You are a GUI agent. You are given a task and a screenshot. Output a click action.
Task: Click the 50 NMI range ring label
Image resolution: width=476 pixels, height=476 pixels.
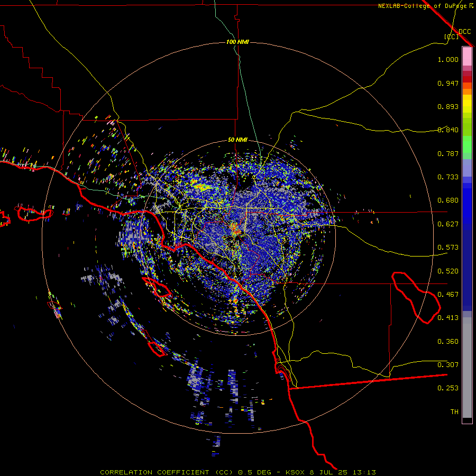coord(237,140)
